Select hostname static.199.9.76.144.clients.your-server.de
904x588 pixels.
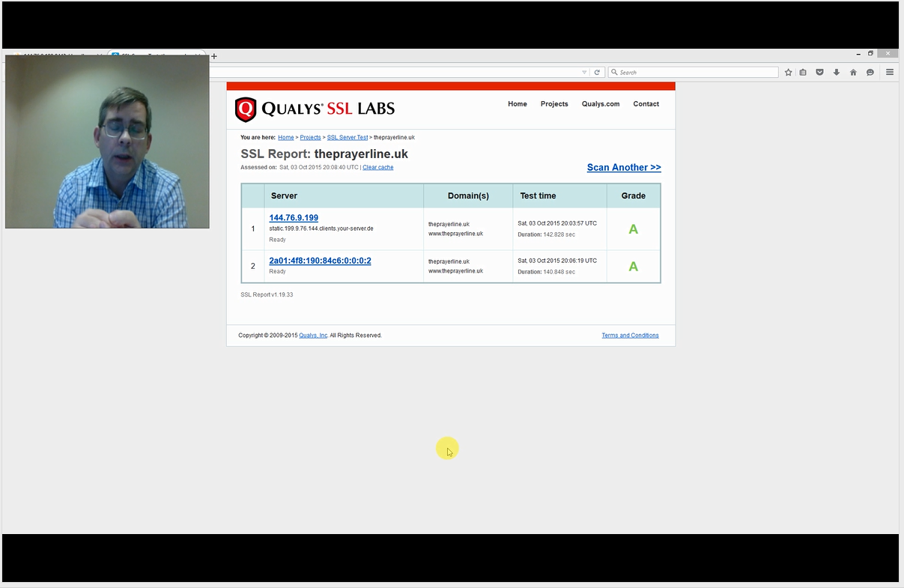point(321,228)
